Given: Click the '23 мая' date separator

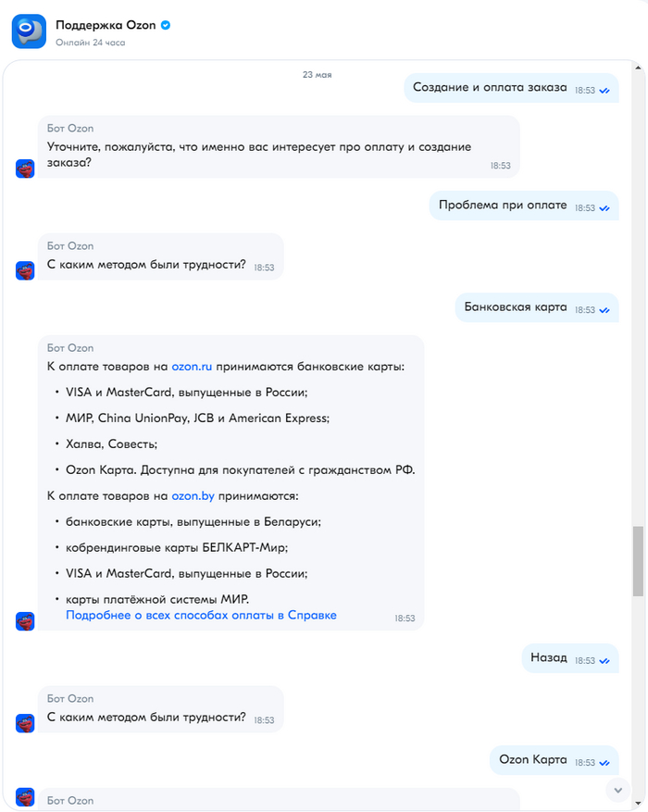Looking at the screenshot, I should (x=317, y=75).
